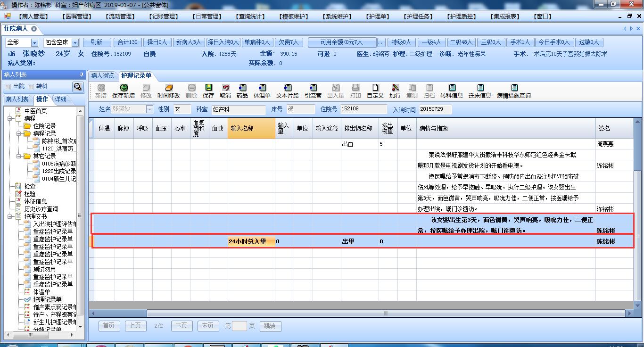Open the 病人管理 menu

33,17
